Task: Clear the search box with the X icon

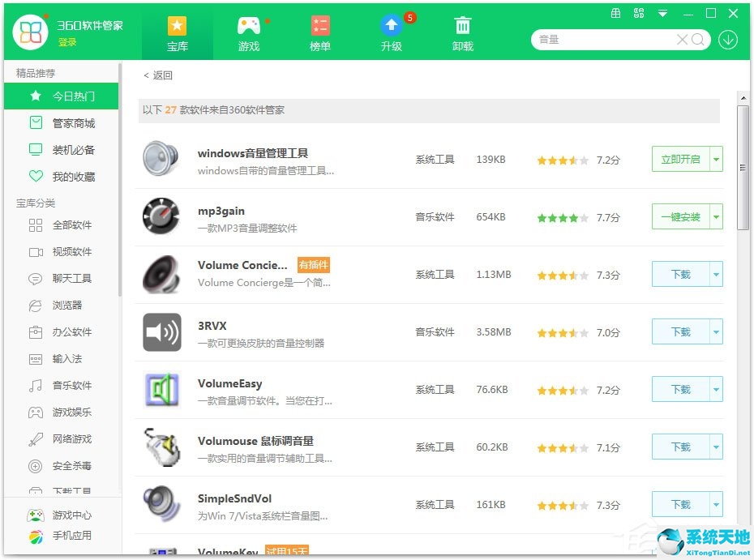Action: click(682, 39)
